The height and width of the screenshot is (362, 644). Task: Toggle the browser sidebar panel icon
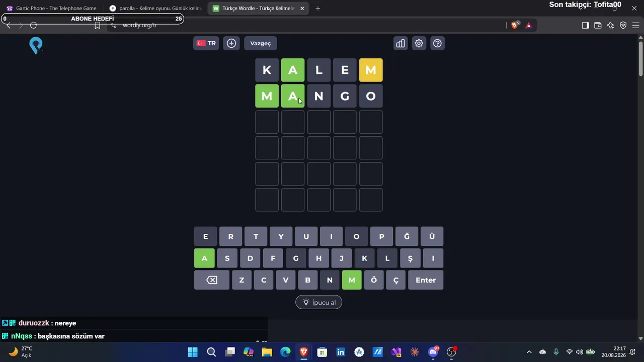pyautogui.click(x=585, y=25)
